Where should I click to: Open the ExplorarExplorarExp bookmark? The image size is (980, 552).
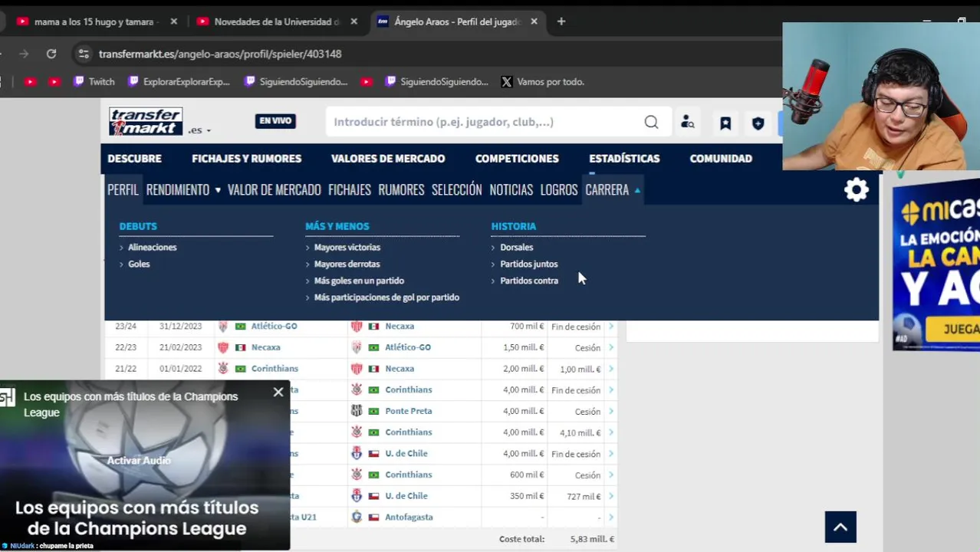pos(179,81)
